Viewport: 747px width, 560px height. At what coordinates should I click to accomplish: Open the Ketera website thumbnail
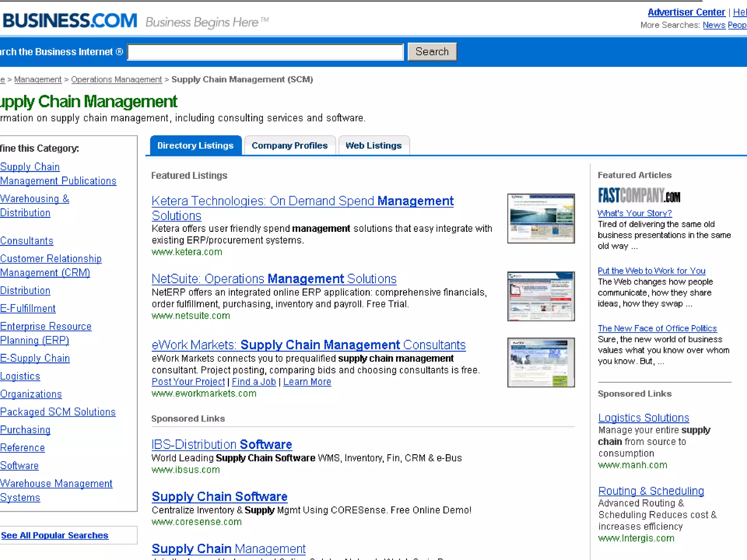(541, 218)
